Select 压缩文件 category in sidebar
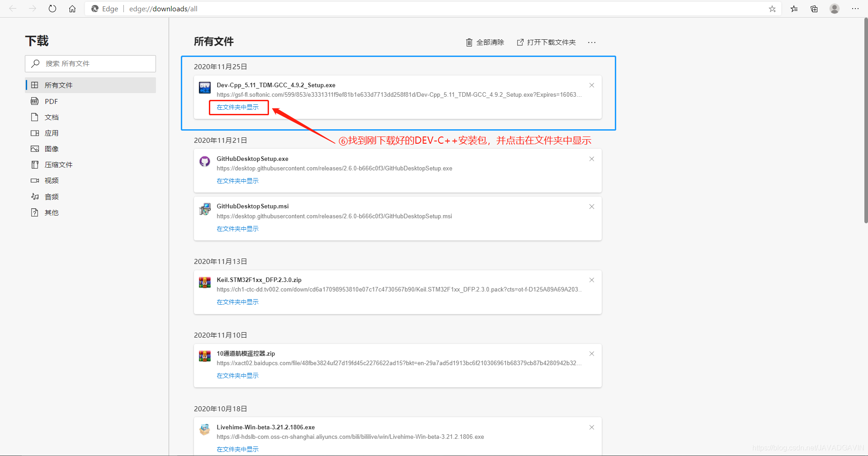This screenshot has height=456, width=868. [x=90, y=165]
